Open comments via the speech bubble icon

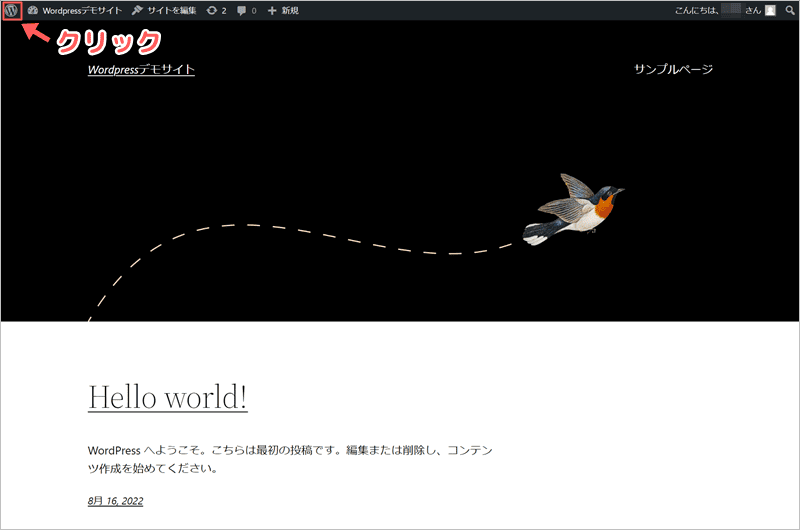pos(242,11)
